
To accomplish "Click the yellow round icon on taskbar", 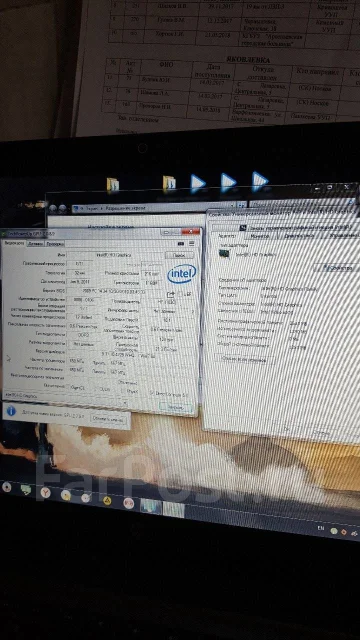I will pos(66,496).
